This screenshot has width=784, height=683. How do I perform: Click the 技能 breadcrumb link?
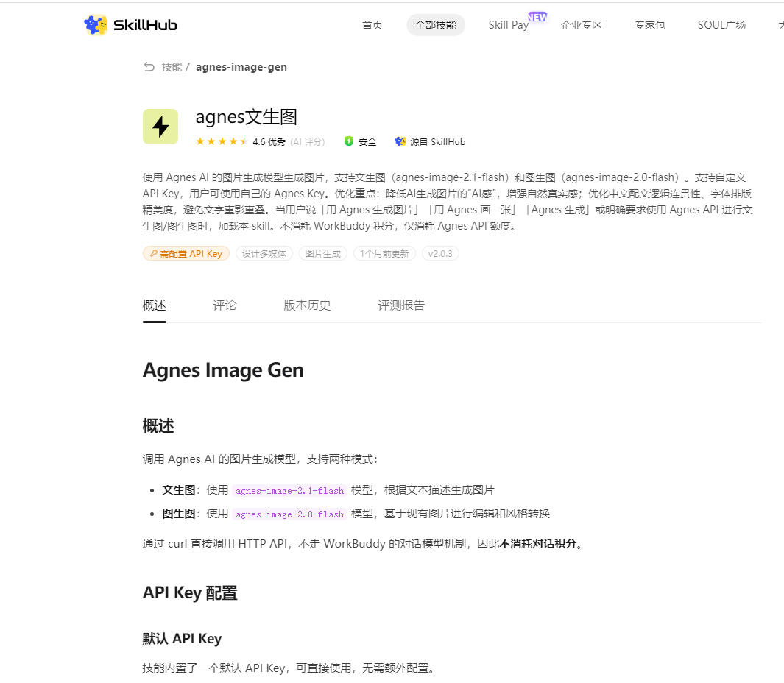pos(172,67)
